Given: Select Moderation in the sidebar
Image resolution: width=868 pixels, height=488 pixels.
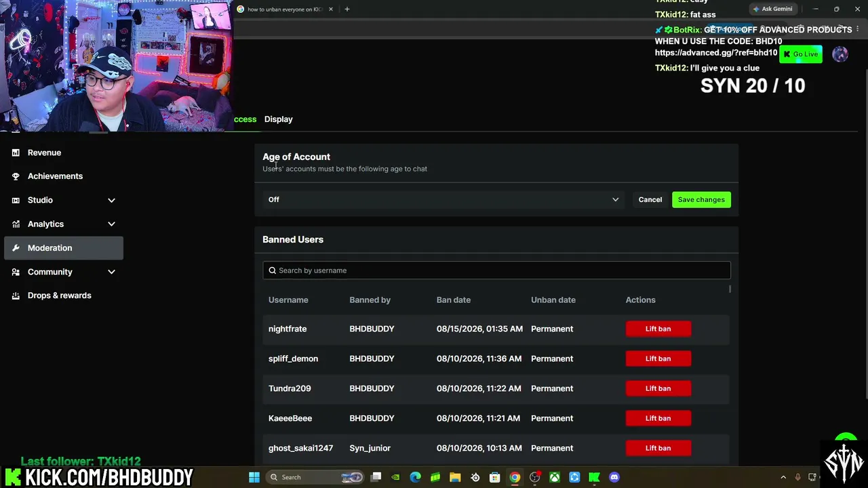Looking at the screenshot, I should click(64, 248).
